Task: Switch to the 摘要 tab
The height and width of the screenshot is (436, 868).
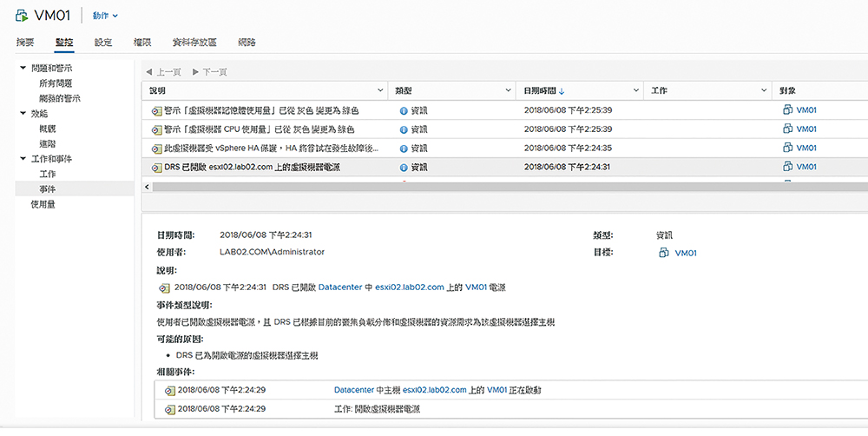Action: click(25, 42)
